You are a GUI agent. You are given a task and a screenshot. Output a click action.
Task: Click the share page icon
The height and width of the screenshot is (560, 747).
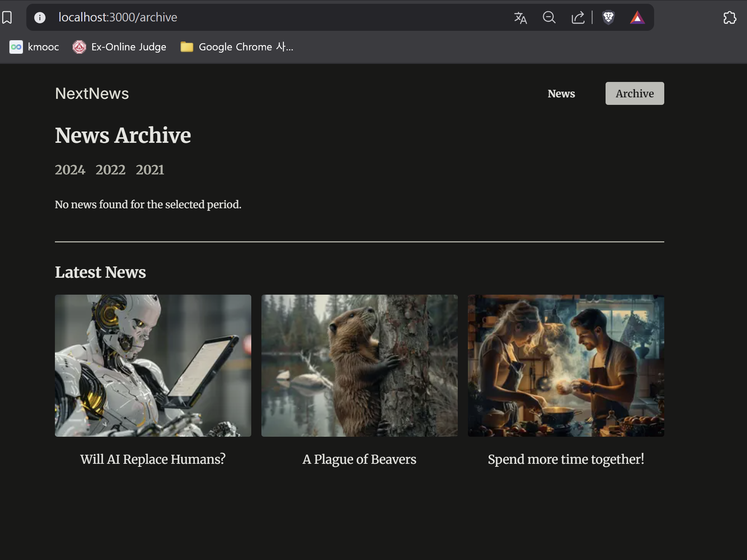tap(578, 17)
